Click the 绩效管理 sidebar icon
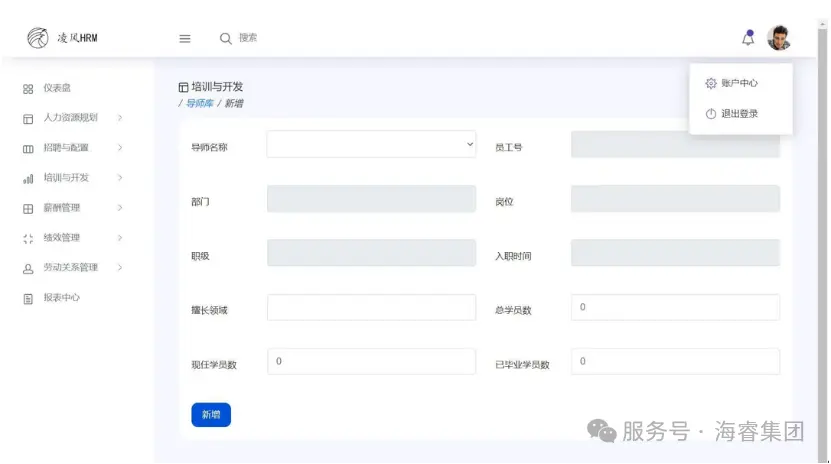 [29, 238]
